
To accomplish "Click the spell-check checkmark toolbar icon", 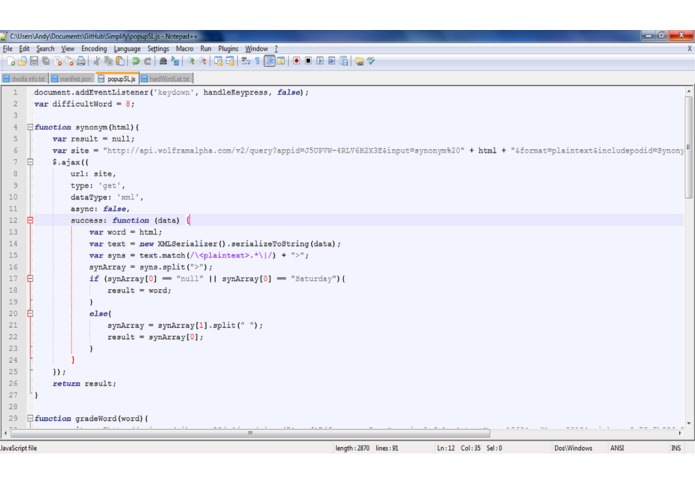I will pos(371,61).
